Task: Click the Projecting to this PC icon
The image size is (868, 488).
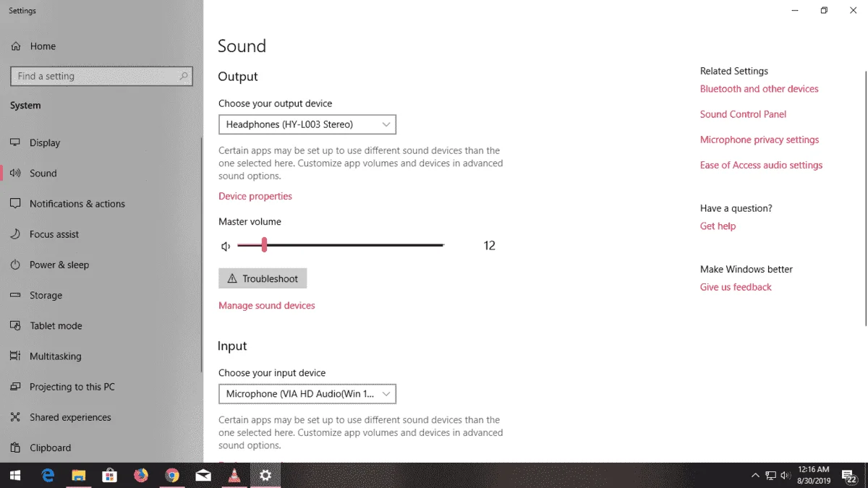Action: pos(15,387)
